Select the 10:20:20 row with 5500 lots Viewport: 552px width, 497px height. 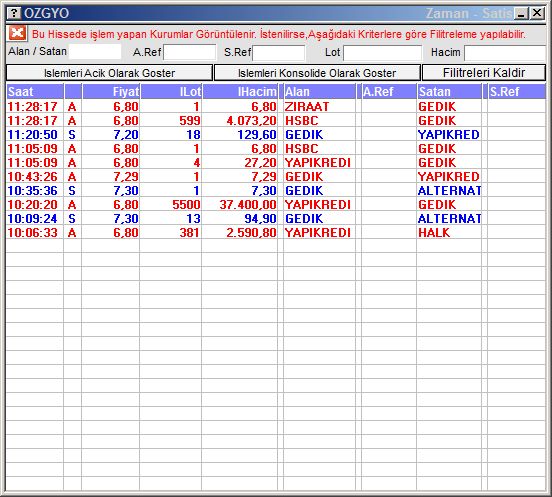[x=276, y=205]
